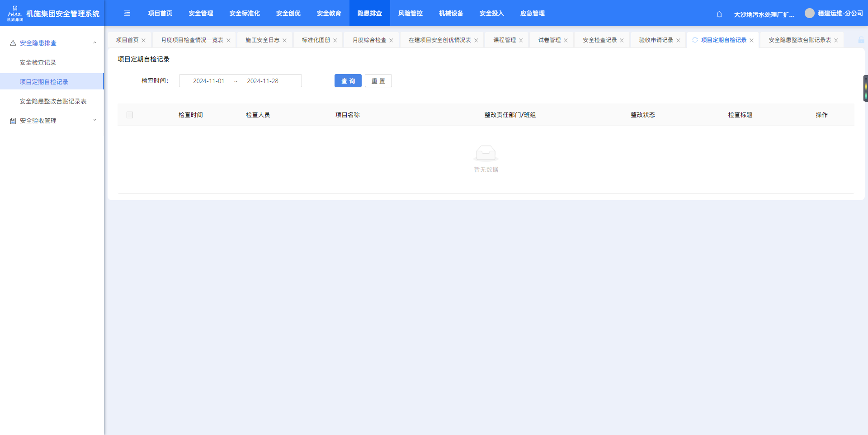Close the 月度综合检查 tab
This screenshot has height=435, width=868.
tap(391, 41)
